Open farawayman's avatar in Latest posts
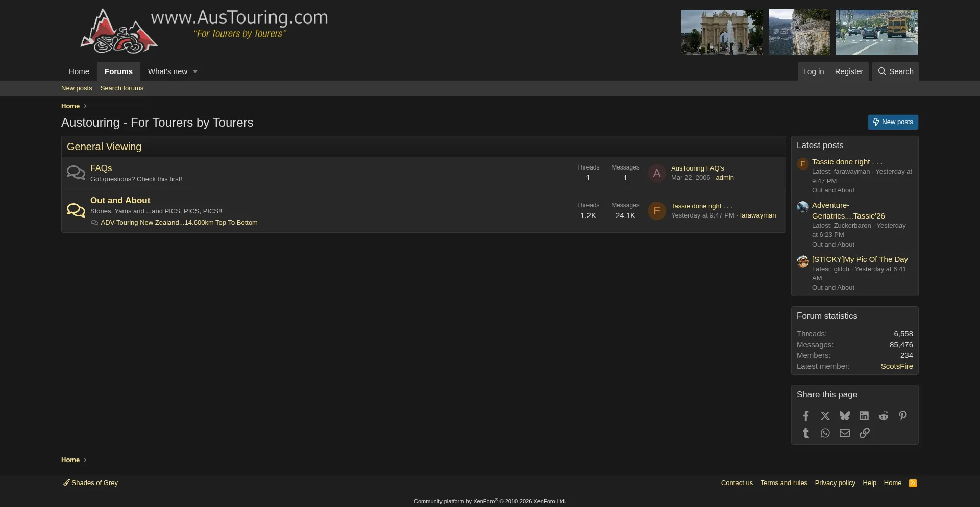 (x=802, y=164)
